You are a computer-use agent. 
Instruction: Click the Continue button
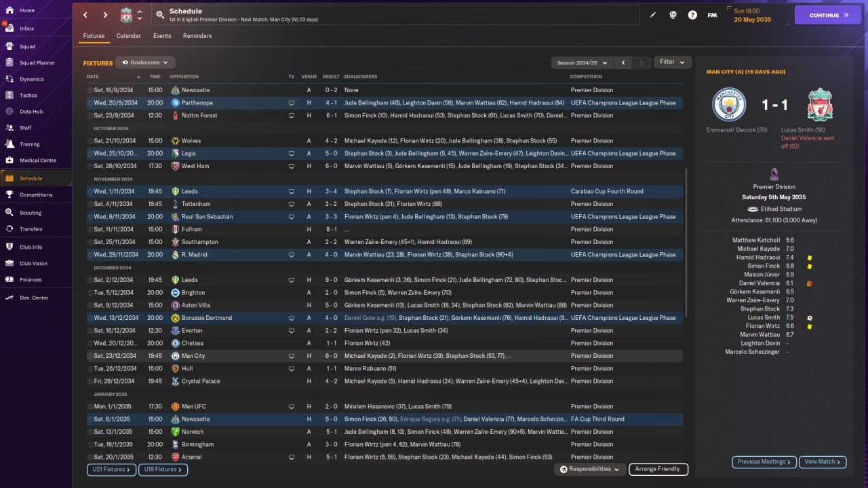828,15
